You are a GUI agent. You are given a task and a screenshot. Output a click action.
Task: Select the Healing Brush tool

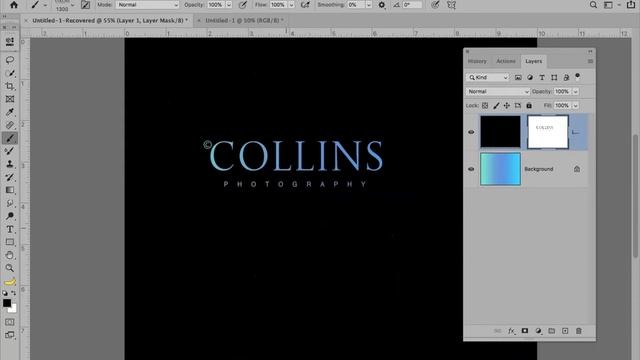pyautogui.click(x=10, y=125)
